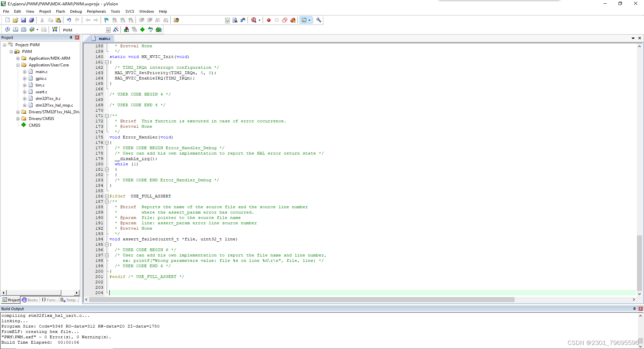This screenshot has height=349, width=644.
Task: Save the current file via floppy icon
Action: pos(23,20)
